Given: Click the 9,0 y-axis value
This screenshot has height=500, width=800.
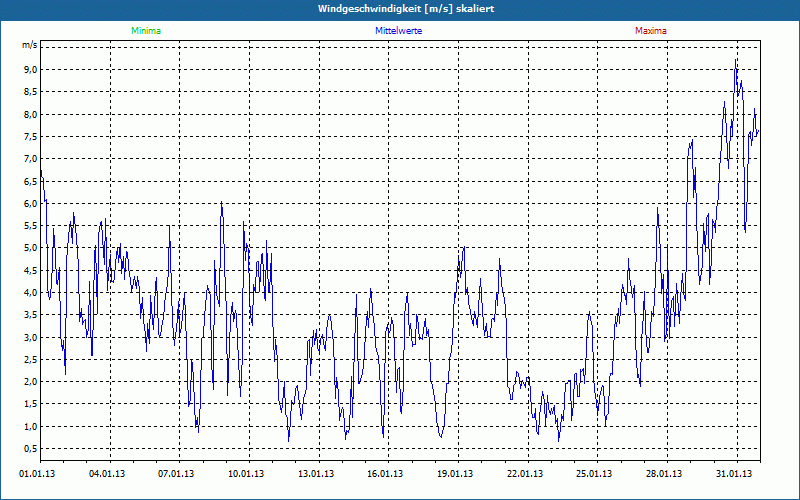Looking at the screenshot, I should (x=31, y=69).
